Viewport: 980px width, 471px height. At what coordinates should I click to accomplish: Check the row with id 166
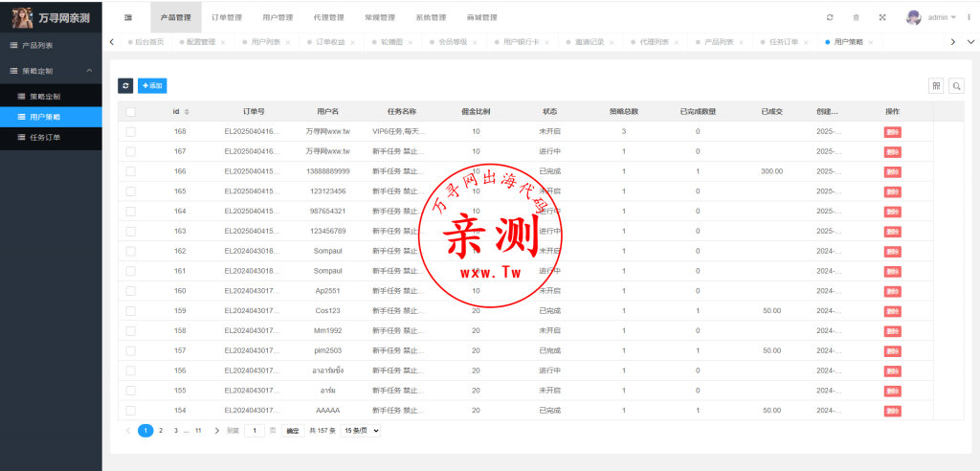click(x=130, y=171)
